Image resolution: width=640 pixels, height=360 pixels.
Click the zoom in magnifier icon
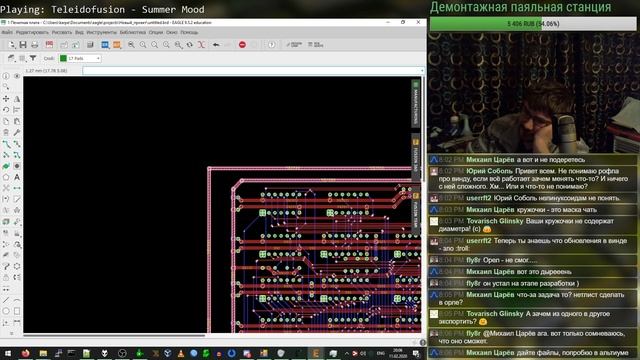click(x=143, y=44)
